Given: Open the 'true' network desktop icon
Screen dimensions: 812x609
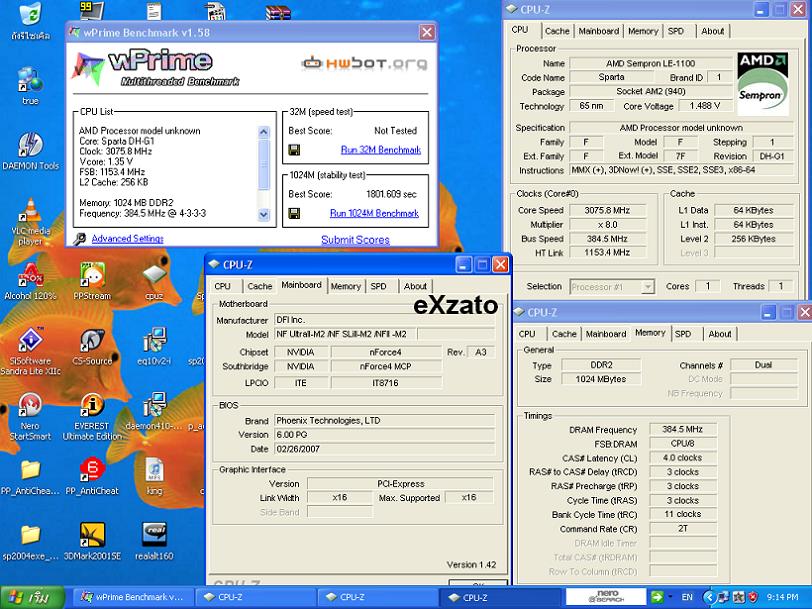Looking at the screenshot, I should click(x=30, y=79).
